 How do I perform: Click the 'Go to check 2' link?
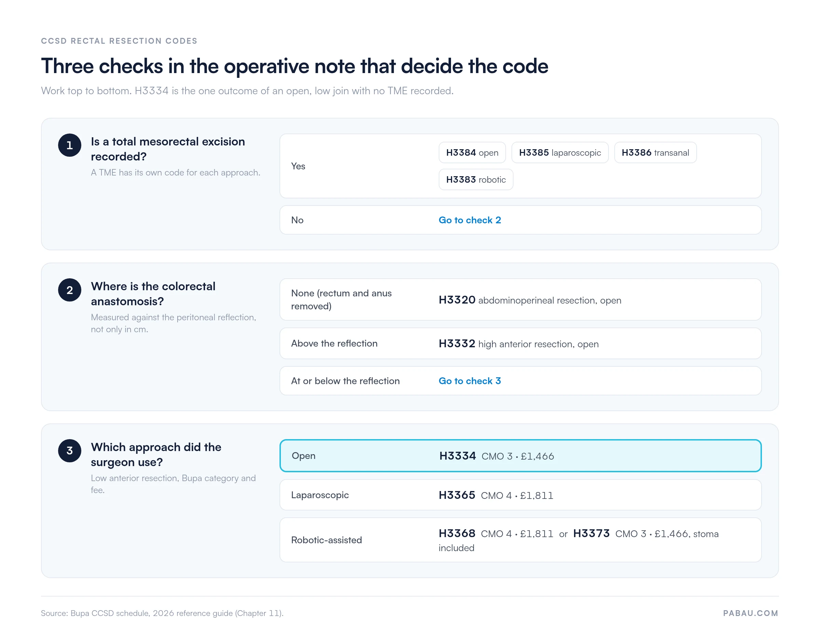click(469, 220)
